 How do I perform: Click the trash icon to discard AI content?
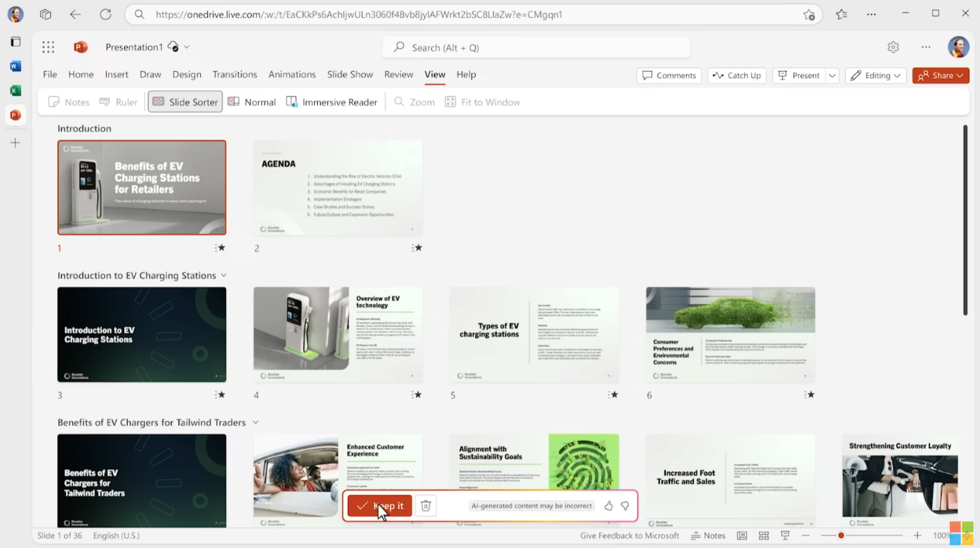(x=425, y=506)
